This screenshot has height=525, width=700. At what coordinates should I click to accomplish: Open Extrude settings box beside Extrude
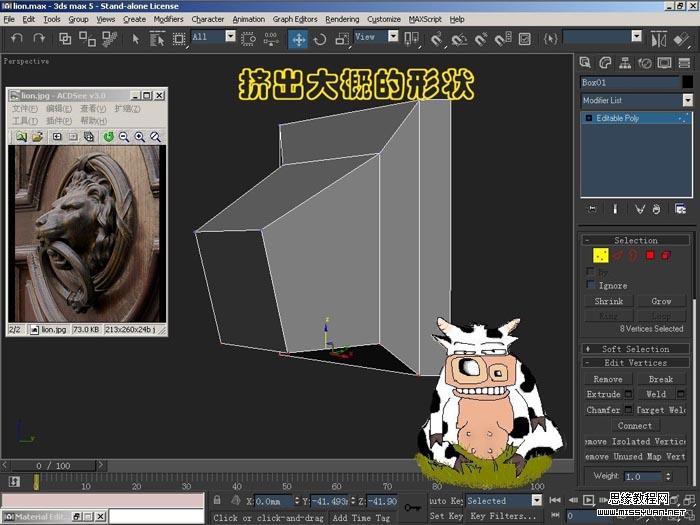629,394
